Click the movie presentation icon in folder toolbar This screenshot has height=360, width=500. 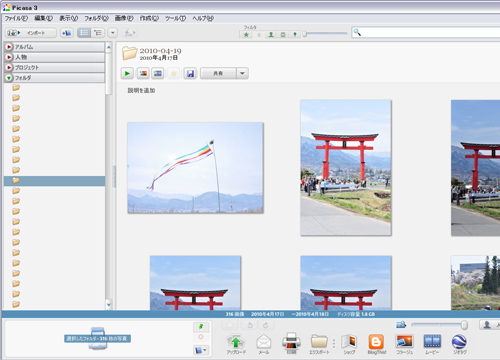click(158, 73)
